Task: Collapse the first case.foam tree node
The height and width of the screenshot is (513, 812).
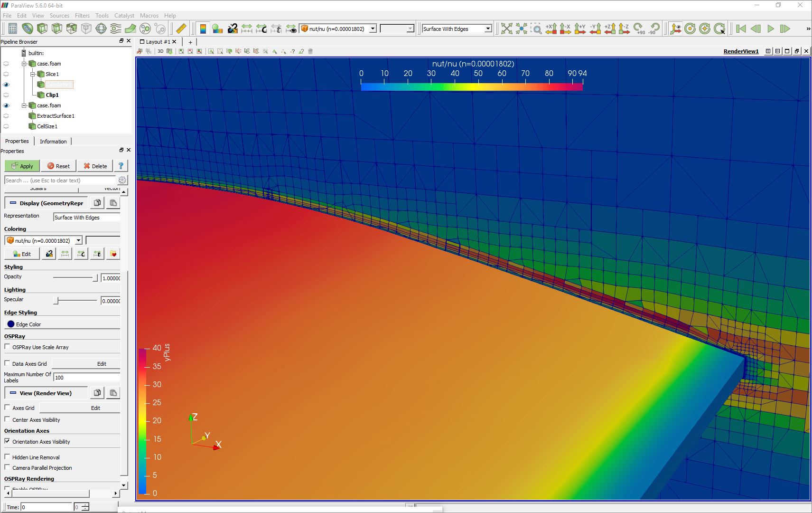Action: [24, 64]
